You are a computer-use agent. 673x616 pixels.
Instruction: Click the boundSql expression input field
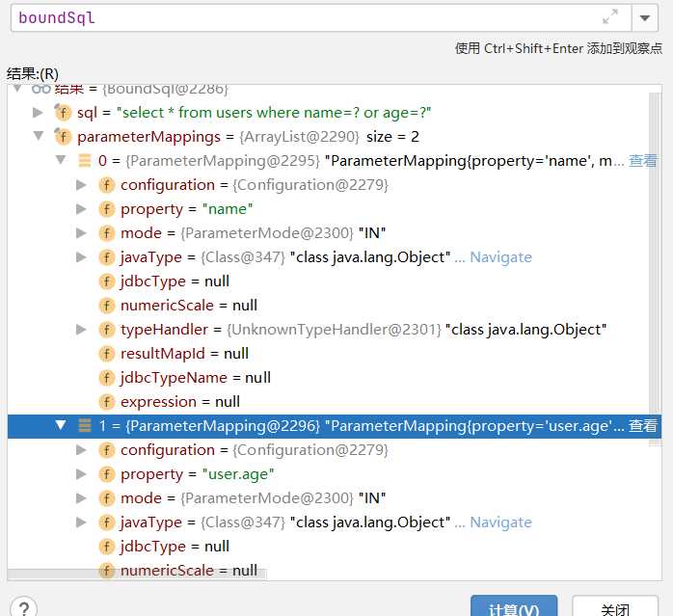[321, 18]
